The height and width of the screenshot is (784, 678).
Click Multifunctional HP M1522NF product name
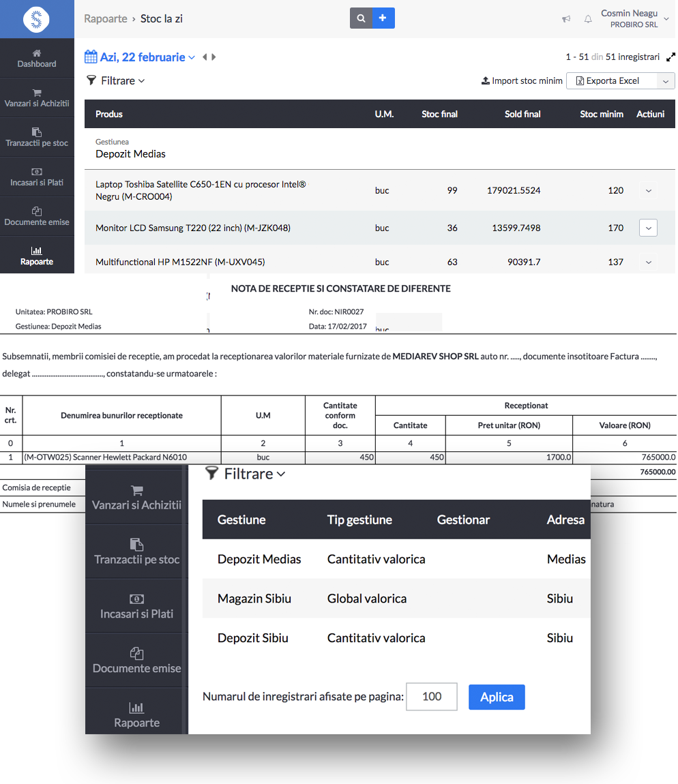[x=180, y=262]
